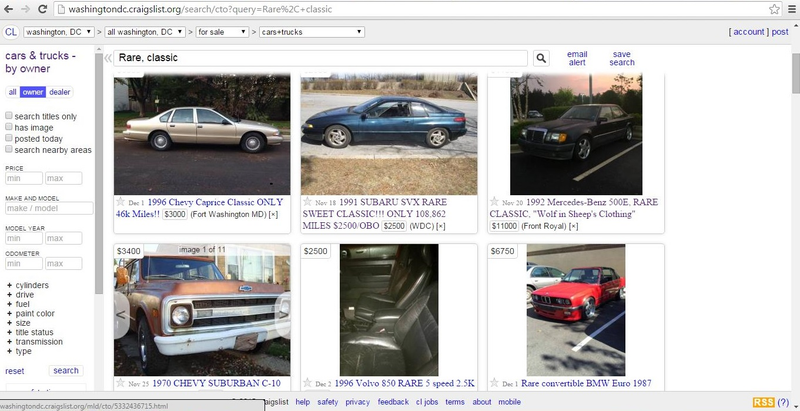The width and height of the screenshot is (800, 411).
Task: Select the 'dealer' seller filter
Action: coord(60,92)
